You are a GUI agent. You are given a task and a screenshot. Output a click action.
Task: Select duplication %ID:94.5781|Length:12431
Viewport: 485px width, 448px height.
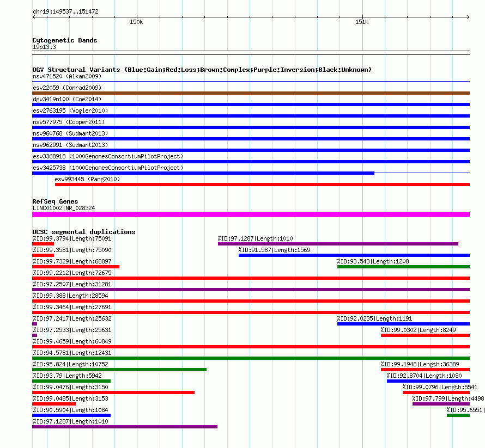point(72,353)
